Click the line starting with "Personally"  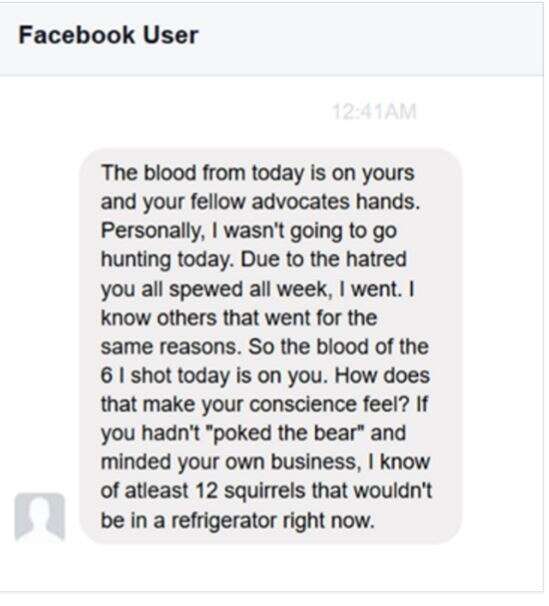pyautogui.click(x=249, y=231)
